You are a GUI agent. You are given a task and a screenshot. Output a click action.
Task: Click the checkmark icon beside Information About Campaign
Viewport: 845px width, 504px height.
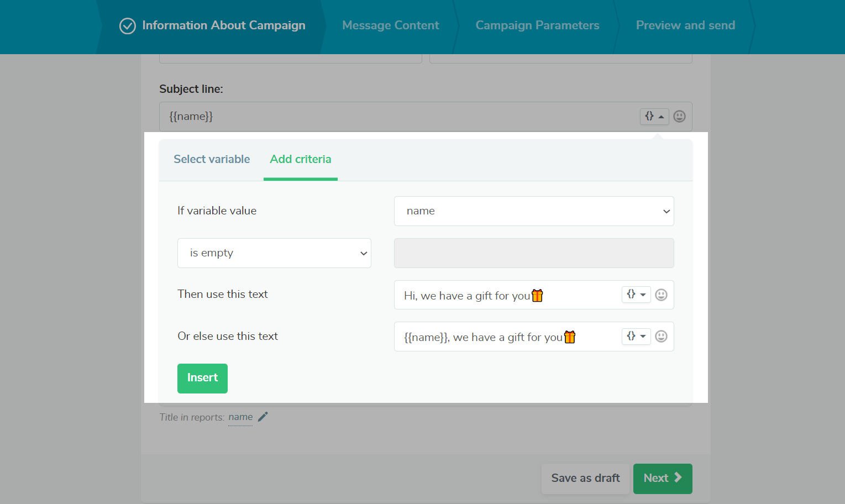[128, 26]
